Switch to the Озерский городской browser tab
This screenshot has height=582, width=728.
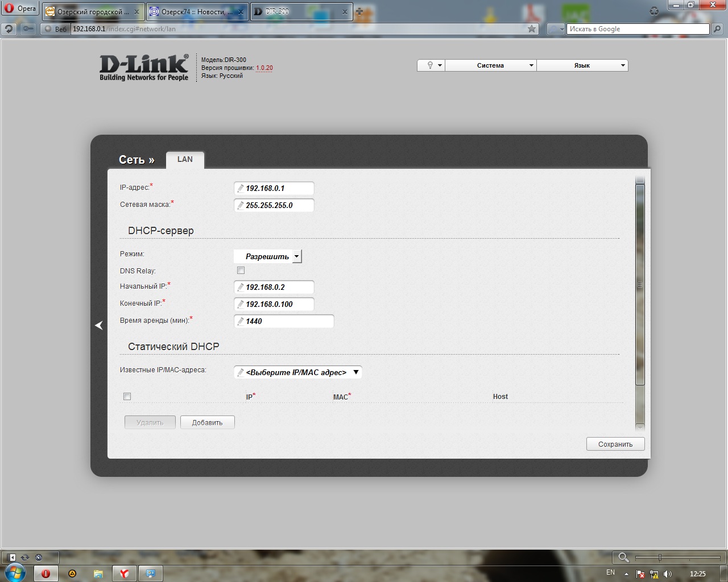(x=93, y=12)
